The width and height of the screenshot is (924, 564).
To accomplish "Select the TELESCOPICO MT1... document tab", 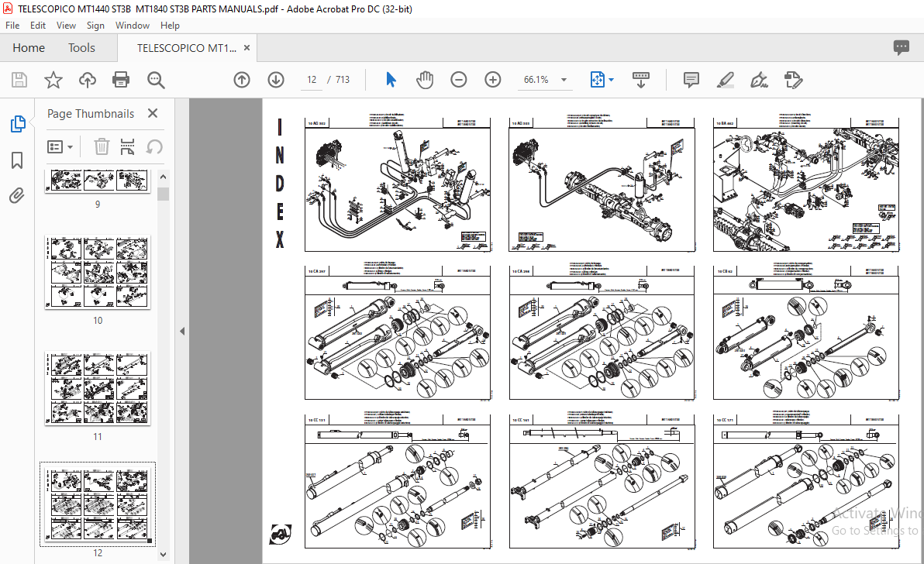I will [x=187, y=48].
